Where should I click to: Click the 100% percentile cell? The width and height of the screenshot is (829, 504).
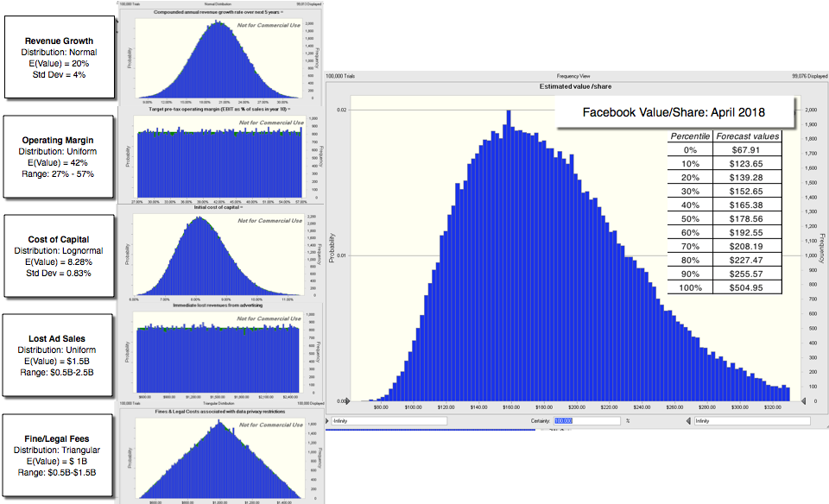click(690, 287)
